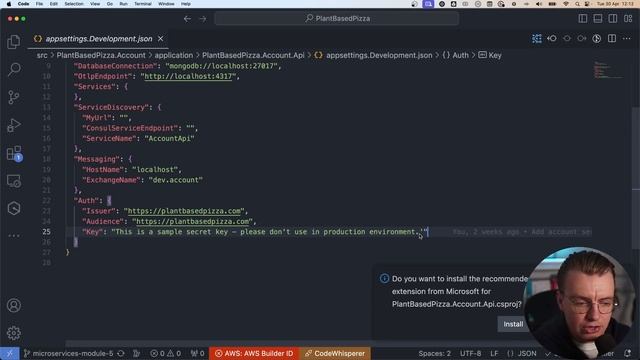Open the Selection menu
Screen dimensions: 640x360
[74, 4]
